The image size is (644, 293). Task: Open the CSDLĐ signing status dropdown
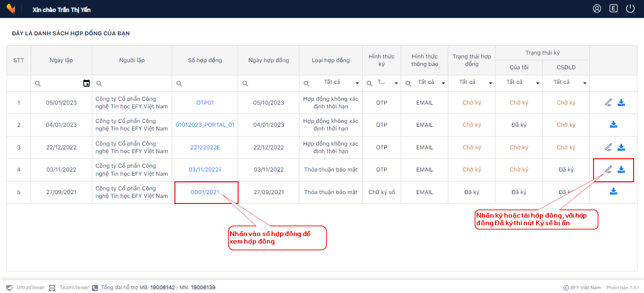pyautogui.click(x=585, y=83)
